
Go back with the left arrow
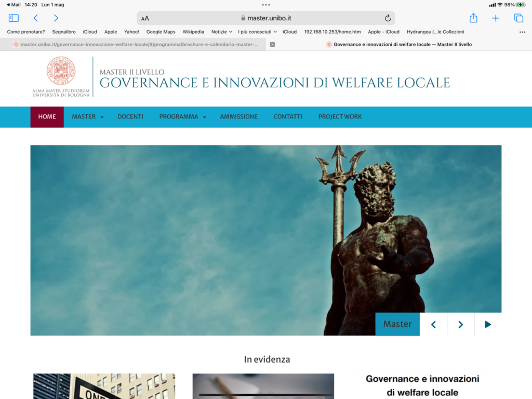pos(36,18)
